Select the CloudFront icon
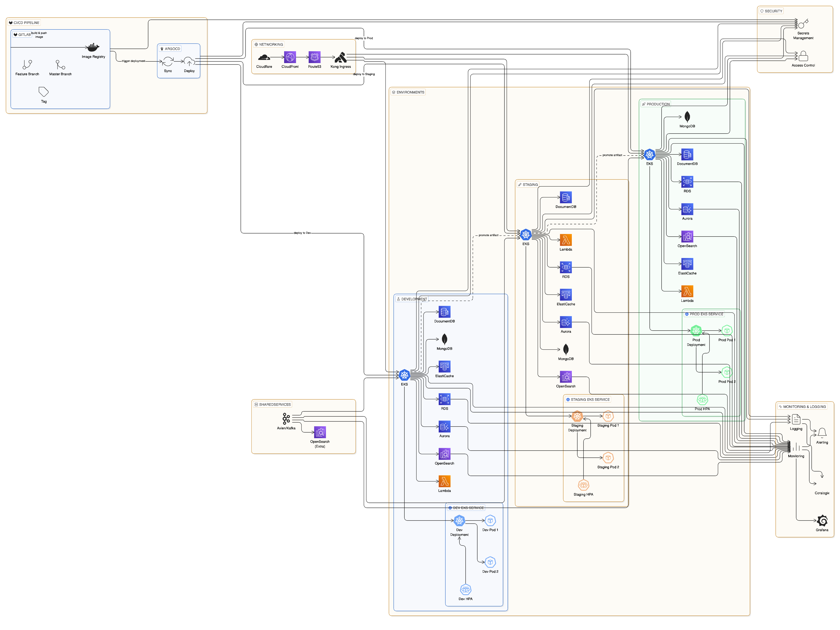 290,58
